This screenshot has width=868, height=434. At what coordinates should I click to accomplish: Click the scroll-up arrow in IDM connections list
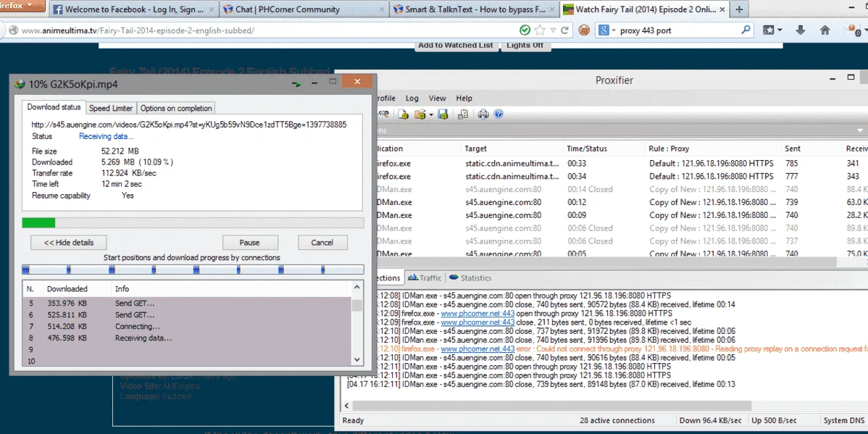(x=357, y=287)
